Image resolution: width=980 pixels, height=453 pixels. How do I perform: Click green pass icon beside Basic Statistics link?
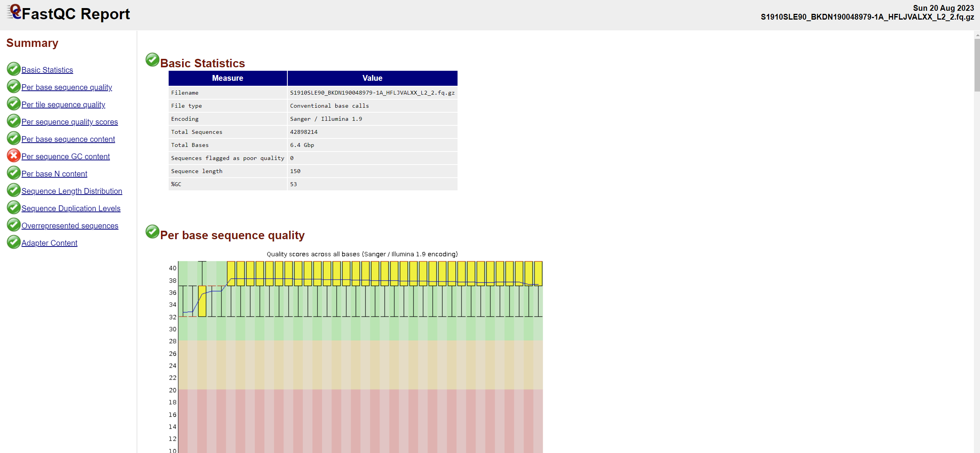click(x=13, y=69)
